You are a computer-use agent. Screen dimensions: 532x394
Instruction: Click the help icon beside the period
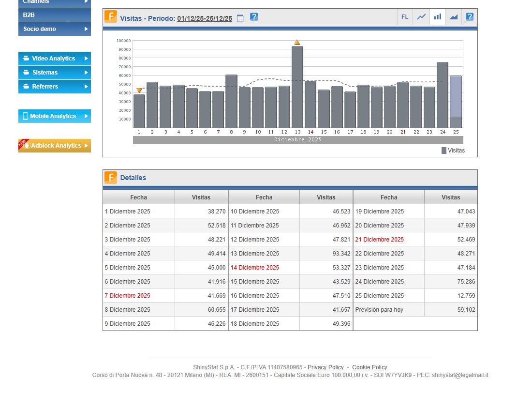(x=254, y=17)
